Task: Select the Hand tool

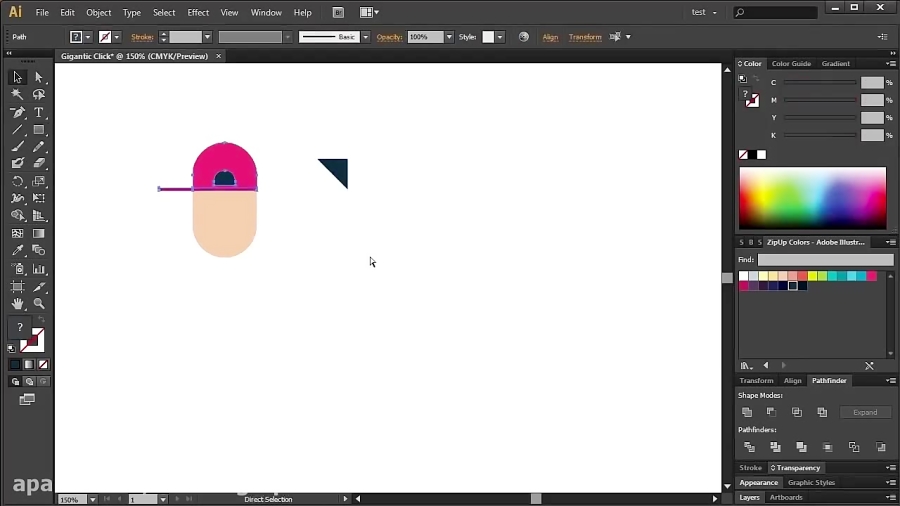Action: [x=17, y=304]
